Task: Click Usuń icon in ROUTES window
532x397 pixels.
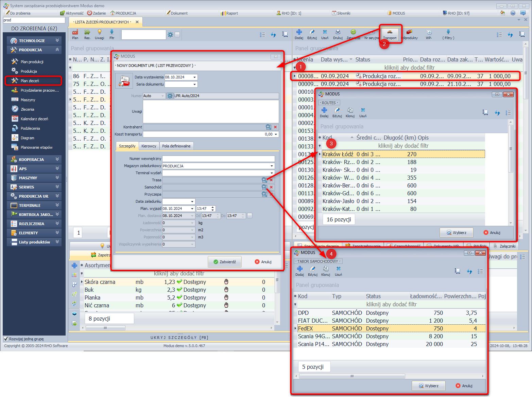Action: 363,112
